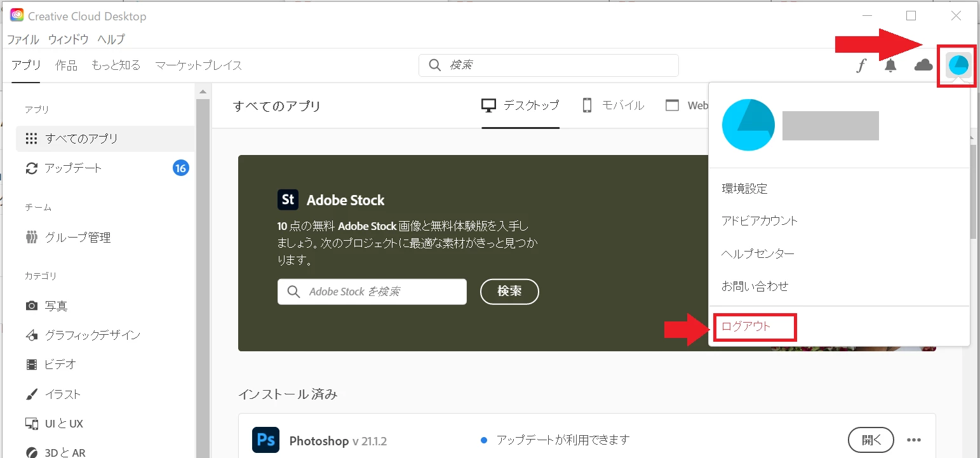This screenshot has height=458, width=980.
Task: Open the notifications bell
Action: [x=890, y=65]
